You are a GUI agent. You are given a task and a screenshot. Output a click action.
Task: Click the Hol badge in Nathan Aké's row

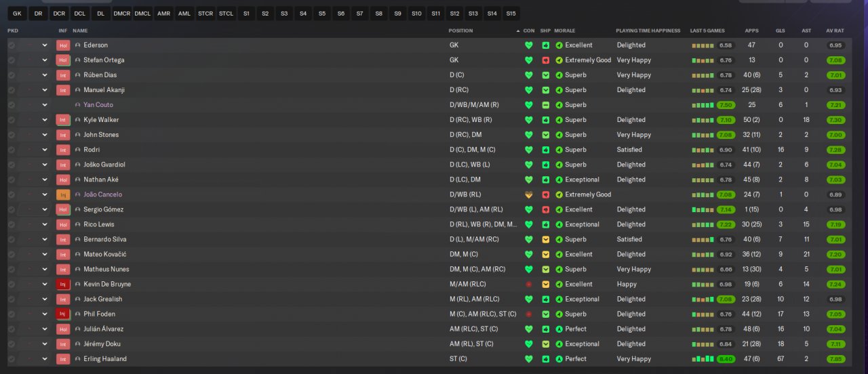pos(63,180)
